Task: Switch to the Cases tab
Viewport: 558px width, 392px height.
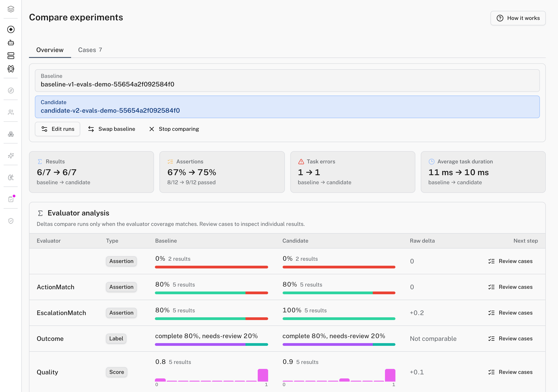Action: (x=90, y=50)
